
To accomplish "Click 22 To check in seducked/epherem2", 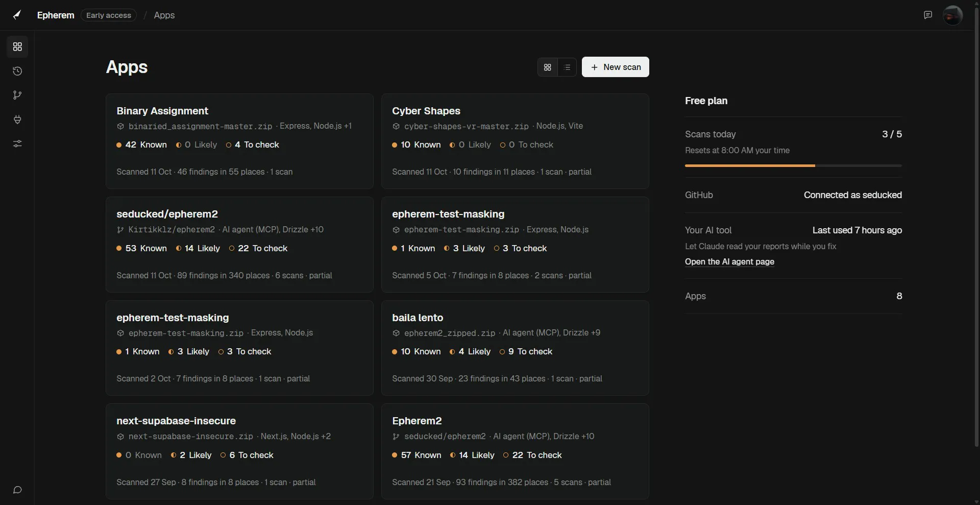I will tap(258, 248).
